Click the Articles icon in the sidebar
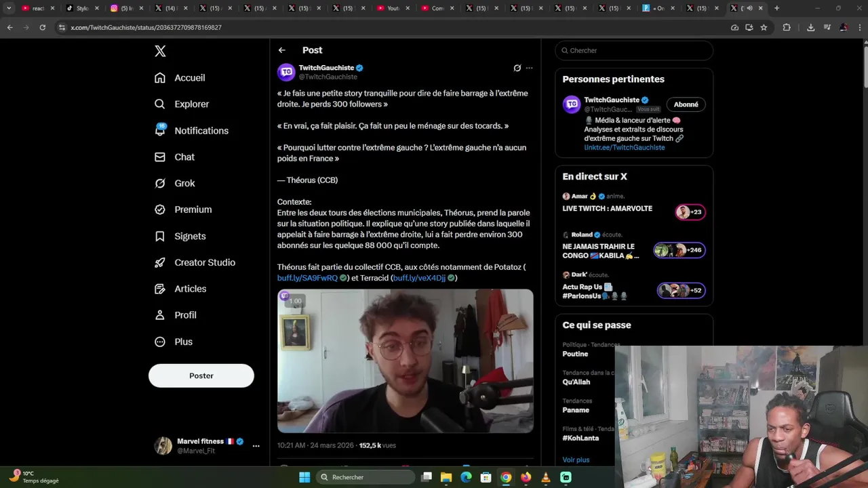 click(160, 289)
